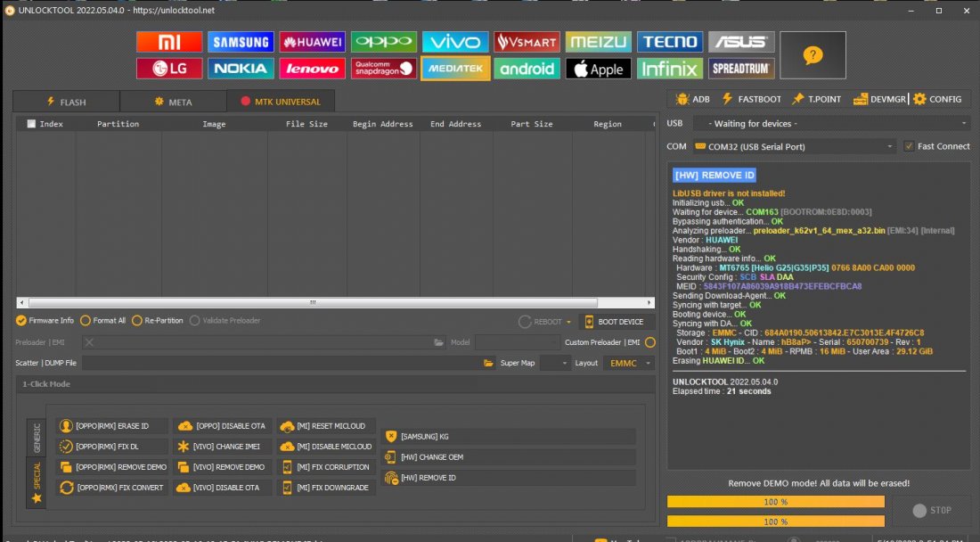Image resolution: width=980 pixels, height=542 pixels.
Task: Expand the REBOOT dropdown arrow
Action: [x=568, y=322]
